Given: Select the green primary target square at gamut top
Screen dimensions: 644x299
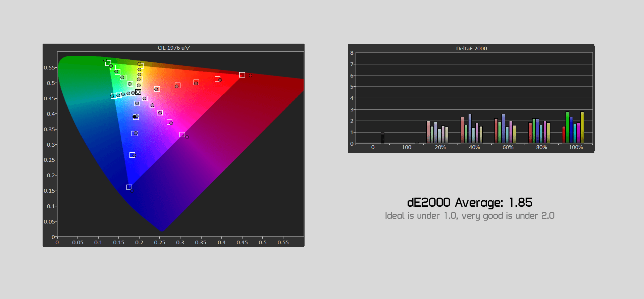Looking at the screenshot, I should click(x=108, y=63).
